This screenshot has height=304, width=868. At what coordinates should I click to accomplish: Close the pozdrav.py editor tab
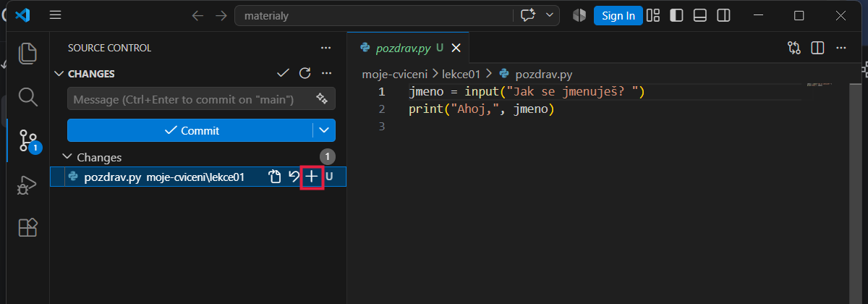pos(456,48)
